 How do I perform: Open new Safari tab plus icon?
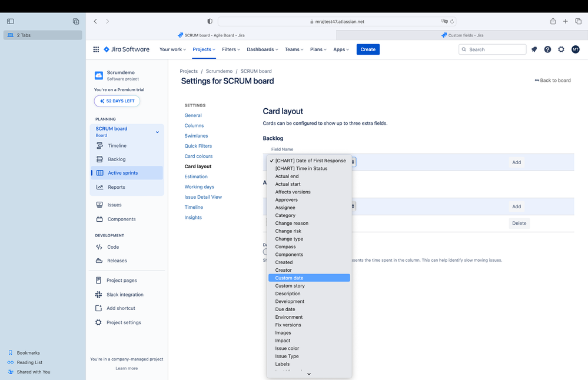565,21
